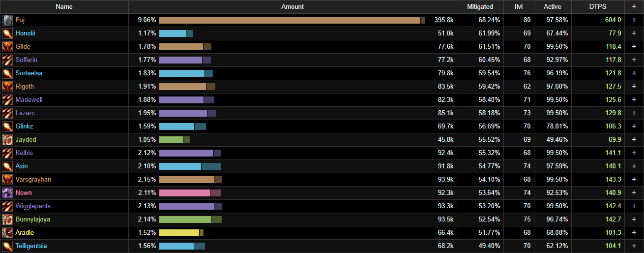644x253 pixels.
Task: Click the spec icon next to Bunnylajoya
Action: pyautogui.click(x=7, y=220)
